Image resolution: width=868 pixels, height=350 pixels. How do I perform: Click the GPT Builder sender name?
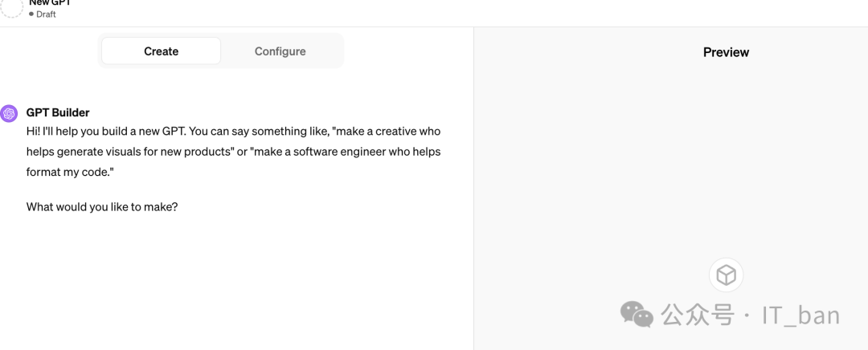click(58, 112)
